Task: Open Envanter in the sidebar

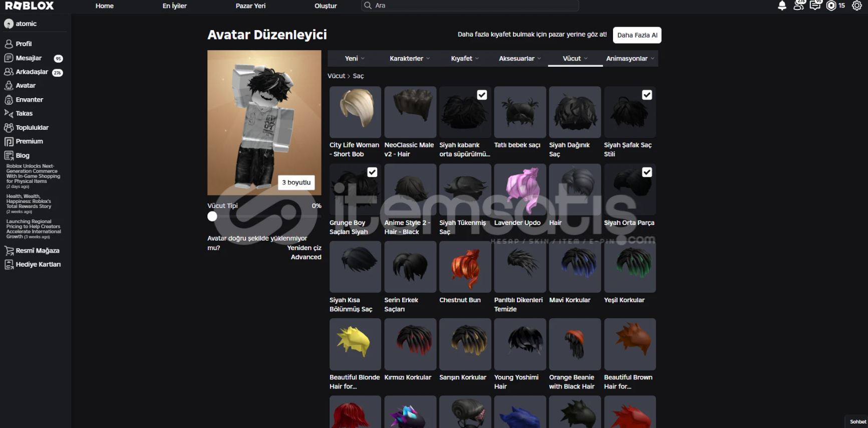Action: [24, 100]
